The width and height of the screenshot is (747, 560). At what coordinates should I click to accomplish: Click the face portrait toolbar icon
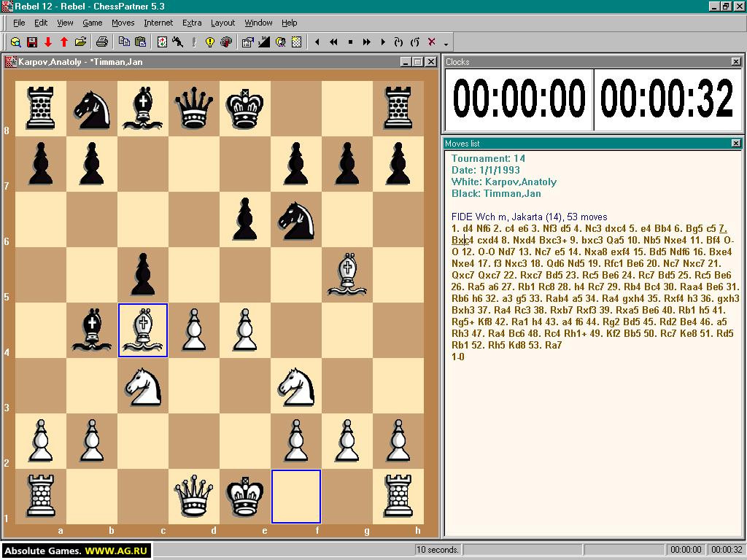[x=280, y=42]
